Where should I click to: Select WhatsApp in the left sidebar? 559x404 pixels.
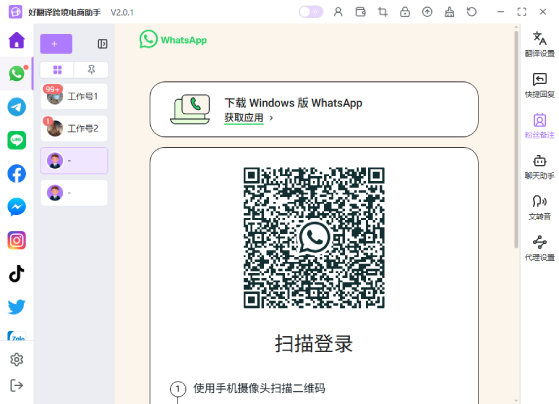point(16,73)
